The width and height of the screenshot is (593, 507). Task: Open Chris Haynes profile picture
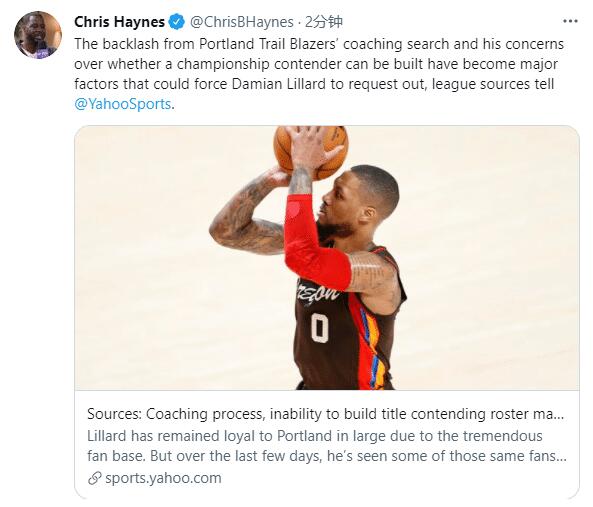(x=38, y=34)
